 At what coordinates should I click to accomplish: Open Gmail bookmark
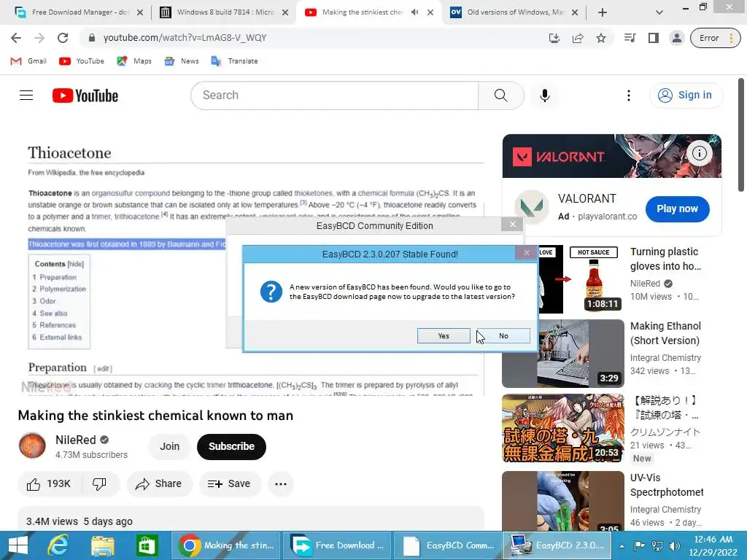click(x=28, y=61)
